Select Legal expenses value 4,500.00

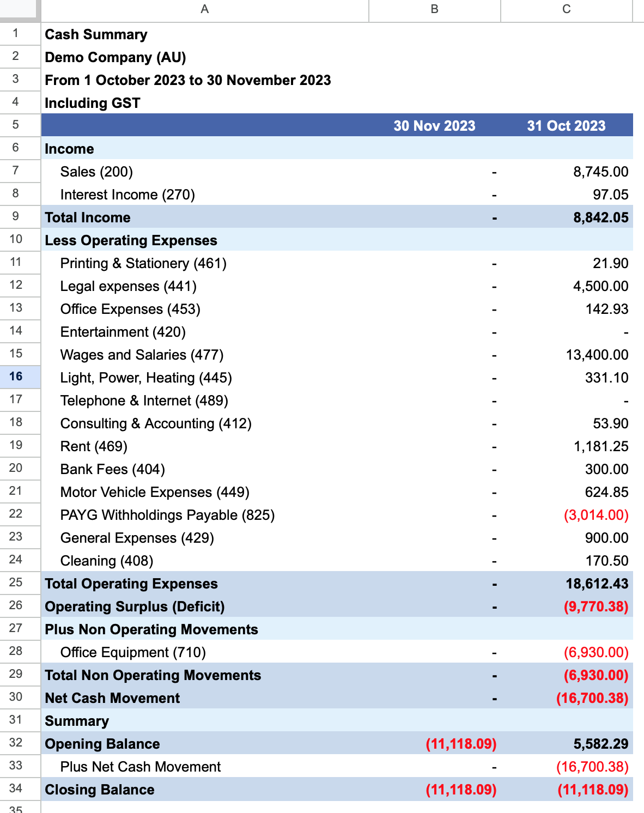[x=600, y=286]
